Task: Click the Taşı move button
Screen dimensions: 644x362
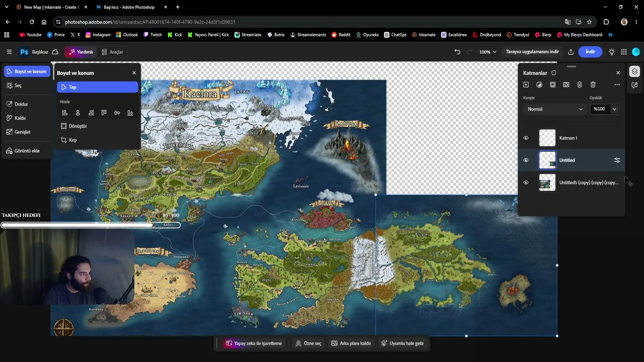Action: (x=98, y=87)
